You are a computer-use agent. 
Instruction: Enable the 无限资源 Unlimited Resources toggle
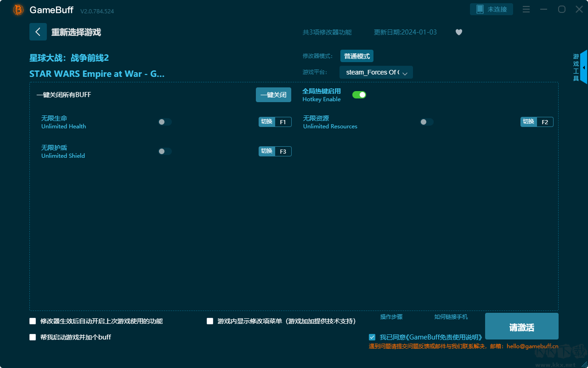[x=427, y=122]
